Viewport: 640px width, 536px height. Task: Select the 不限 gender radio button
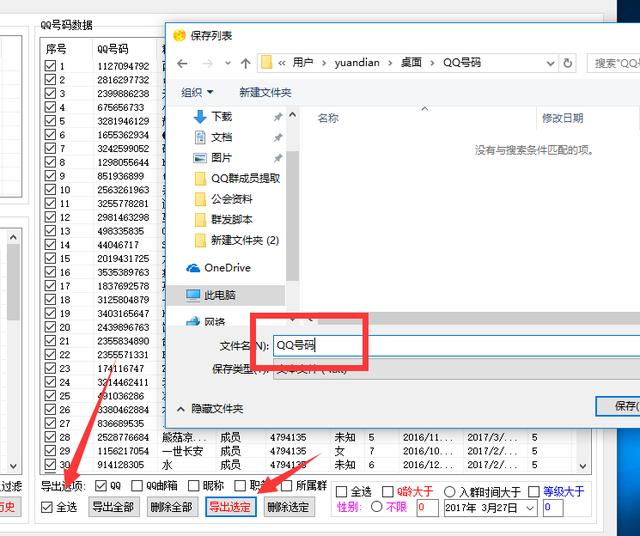point(376,507)
